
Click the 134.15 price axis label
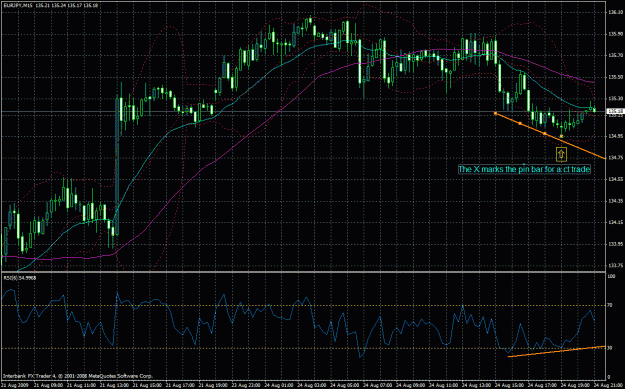616,222
